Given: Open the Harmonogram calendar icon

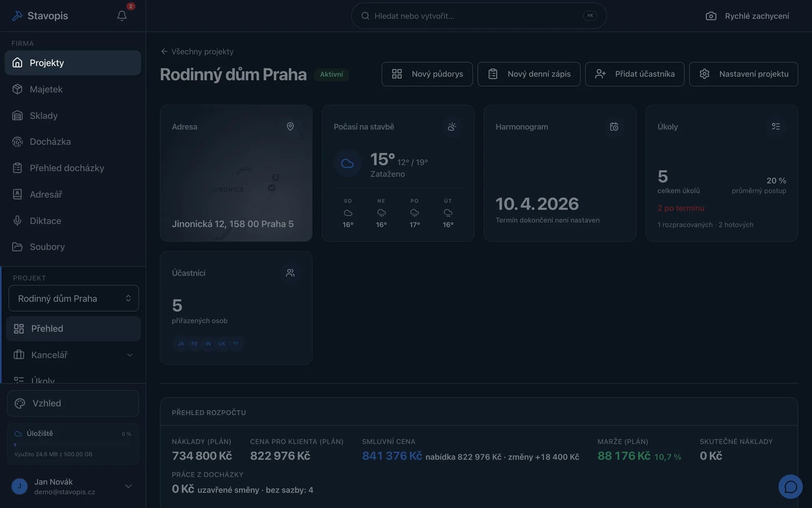Looking at the screenshot, I should click(x=614, y=127).
